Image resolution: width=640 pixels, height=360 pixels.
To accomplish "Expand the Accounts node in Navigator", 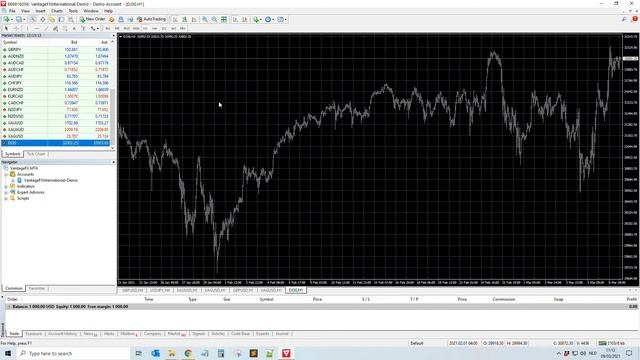I will point(6,174).
